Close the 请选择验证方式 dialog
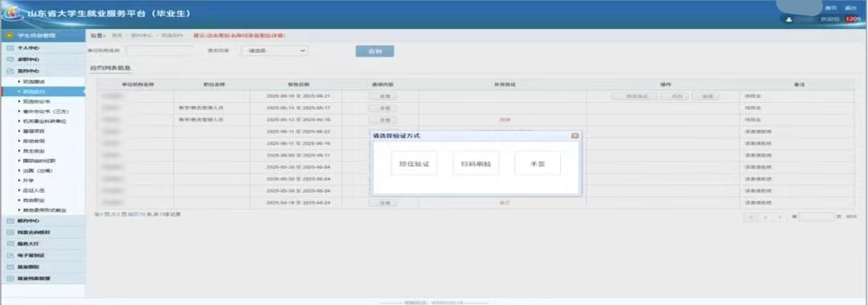 pyautogui.click(x=575, y=136)
